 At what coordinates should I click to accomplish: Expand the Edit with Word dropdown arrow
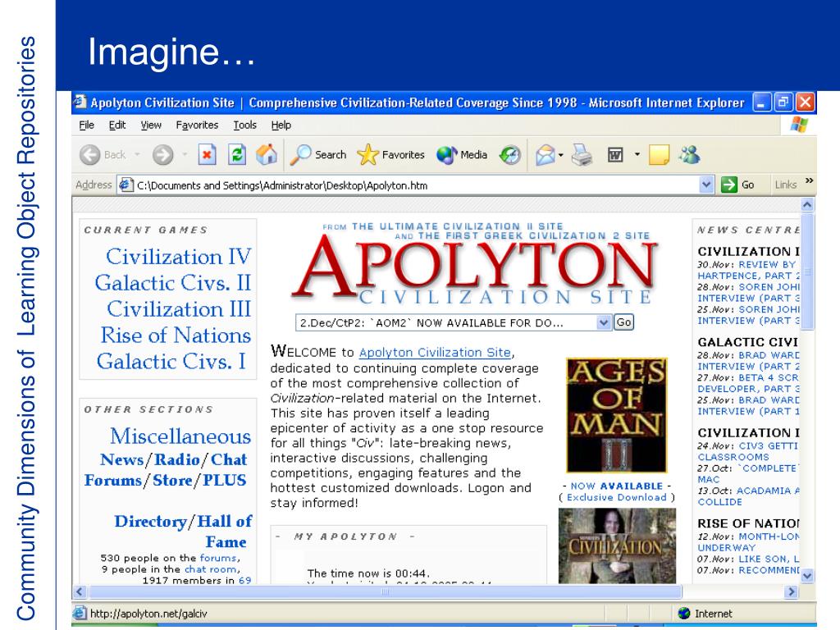click(637, 155)
